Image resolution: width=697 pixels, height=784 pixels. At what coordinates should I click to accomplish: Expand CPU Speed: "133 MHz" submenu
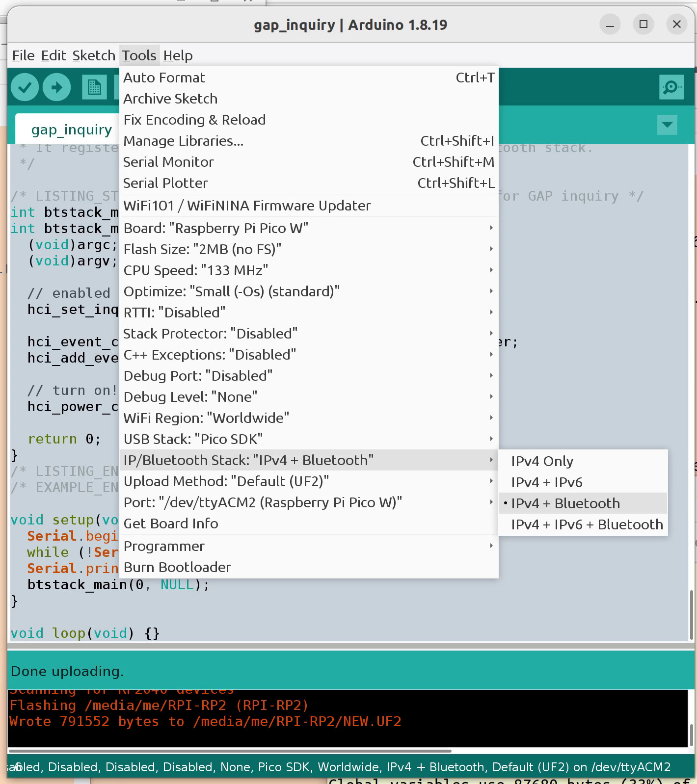click(309, 270)
